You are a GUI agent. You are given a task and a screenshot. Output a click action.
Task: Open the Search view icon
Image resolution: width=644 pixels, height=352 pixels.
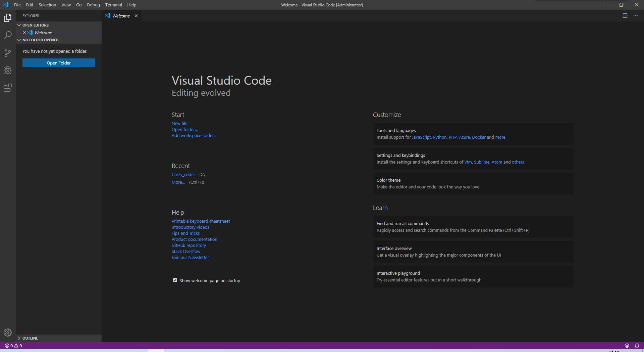8,35
